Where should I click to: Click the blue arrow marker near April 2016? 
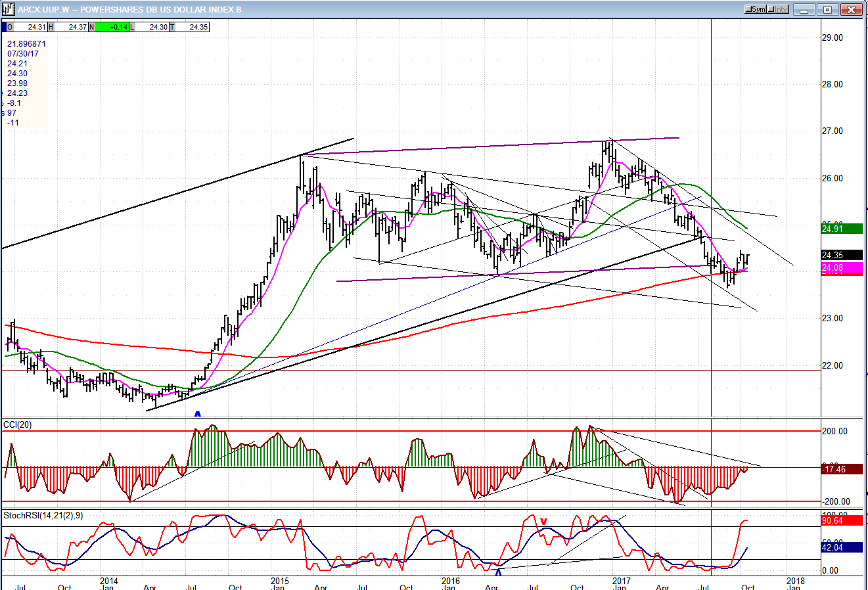pos(498,572)
